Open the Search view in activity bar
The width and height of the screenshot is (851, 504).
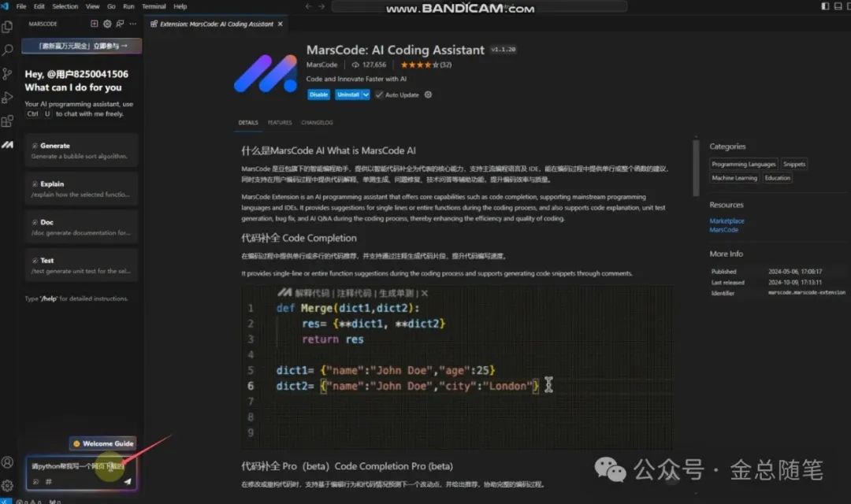pyautogui.click(x=8, y=50)
